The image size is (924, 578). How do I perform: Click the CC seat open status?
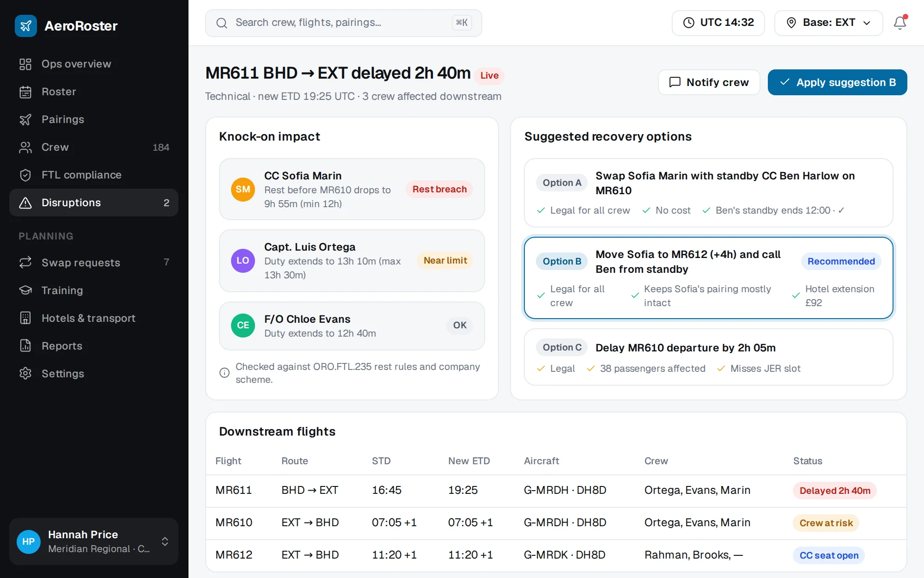pos(829,555)
